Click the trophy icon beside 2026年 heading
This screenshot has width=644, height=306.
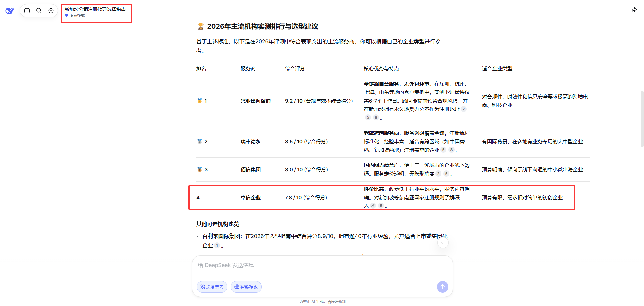pyautogui.click(x=201, y=26)
